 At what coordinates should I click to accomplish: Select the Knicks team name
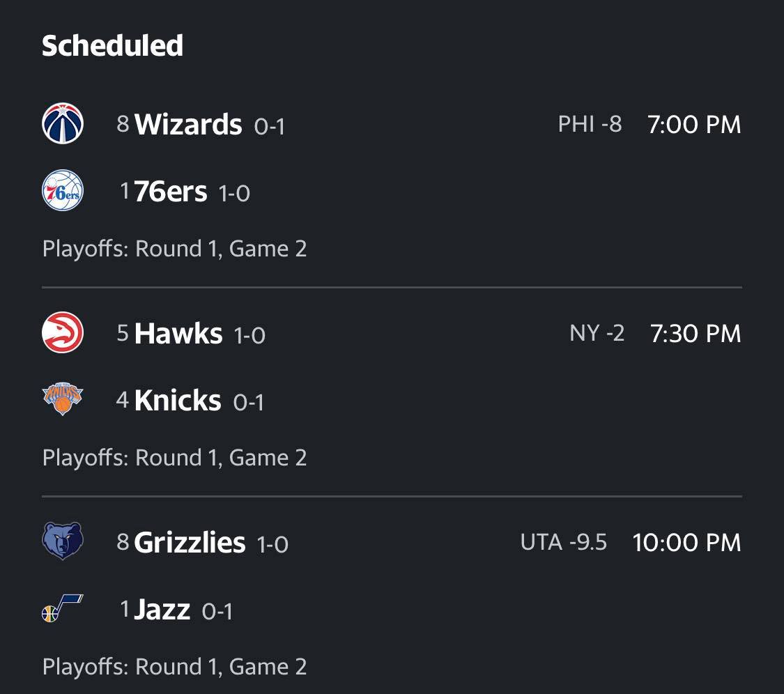tap(178, 400)
